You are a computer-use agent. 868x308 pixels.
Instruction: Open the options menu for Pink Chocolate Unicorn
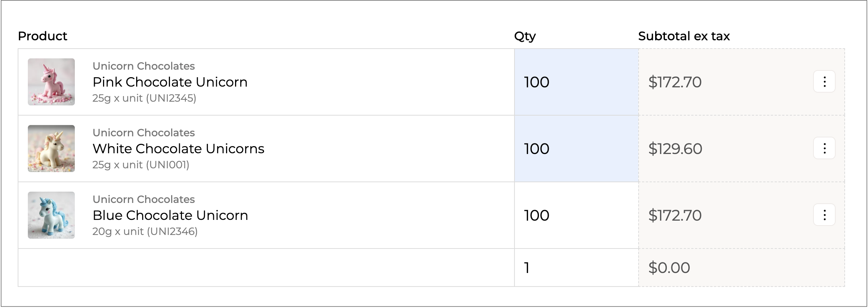(824, 82)
